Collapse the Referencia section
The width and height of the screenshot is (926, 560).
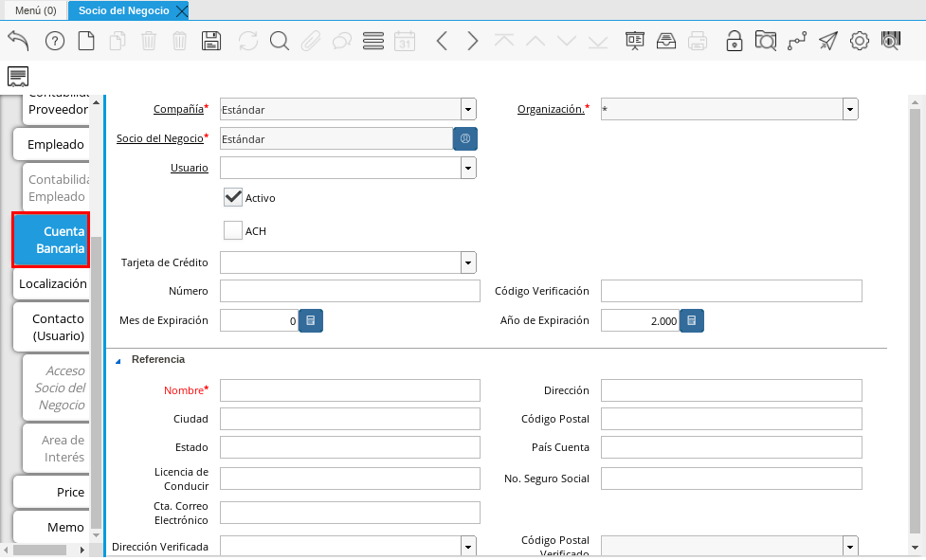[119, 360]
